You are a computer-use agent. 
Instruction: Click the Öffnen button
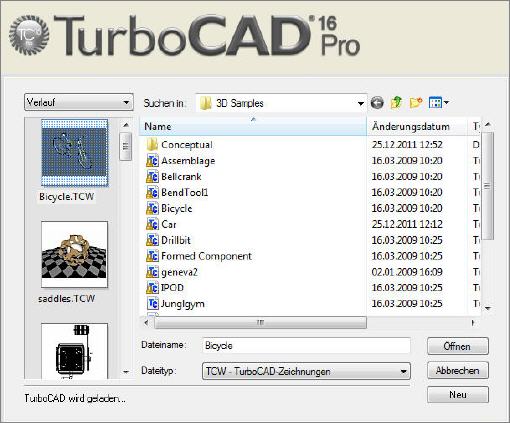(x=458, y=346)
